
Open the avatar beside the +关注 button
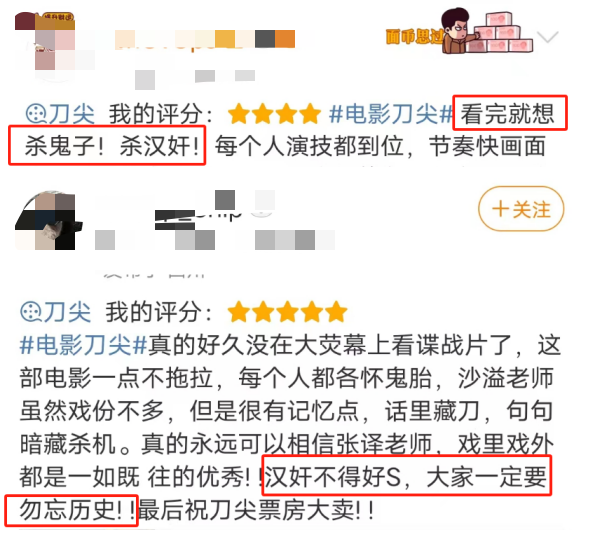(x=48, y=220)
